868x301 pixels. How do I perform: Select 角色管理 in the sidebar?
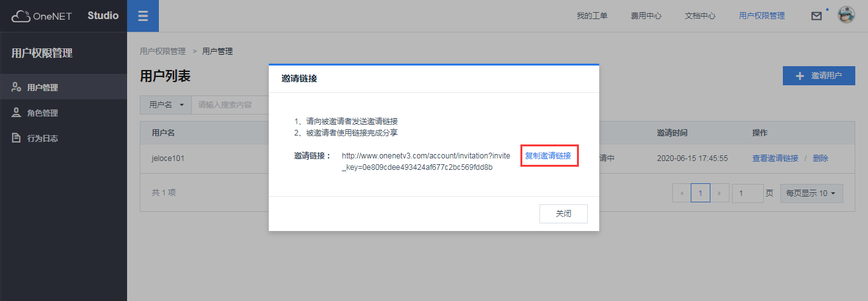pyautogui.click(x=64, y=113)
